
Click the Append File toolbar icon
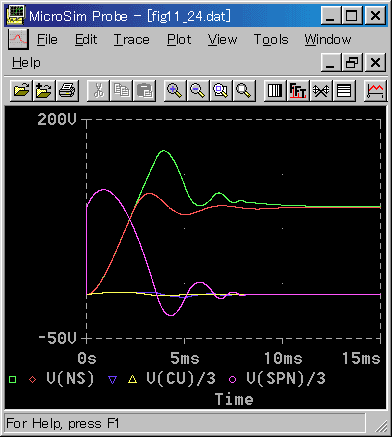point(44,90)
